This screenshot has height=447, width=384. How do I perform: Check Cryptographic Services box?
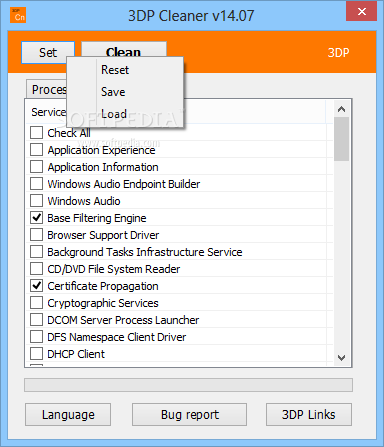36,302
